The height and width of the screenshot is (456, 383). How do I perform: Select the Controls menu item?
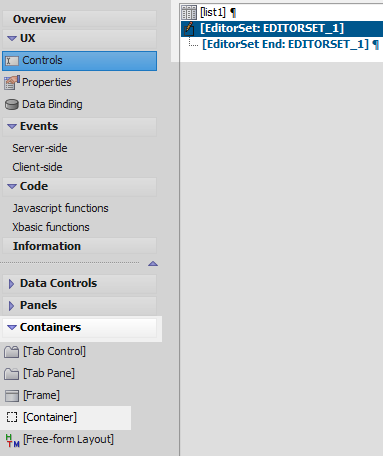tap(79, 61)
